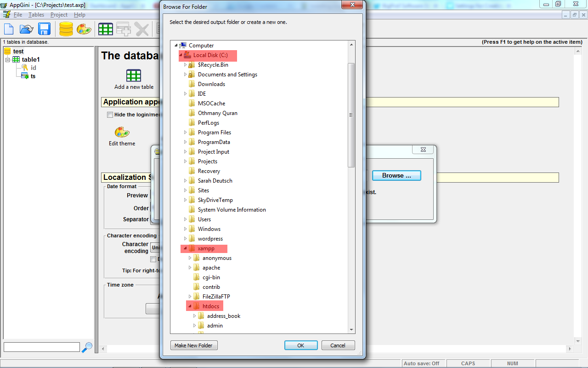Expand Documents and Settings folder
This screenshot has width=588, height=368.
click(x=185, y=75)
